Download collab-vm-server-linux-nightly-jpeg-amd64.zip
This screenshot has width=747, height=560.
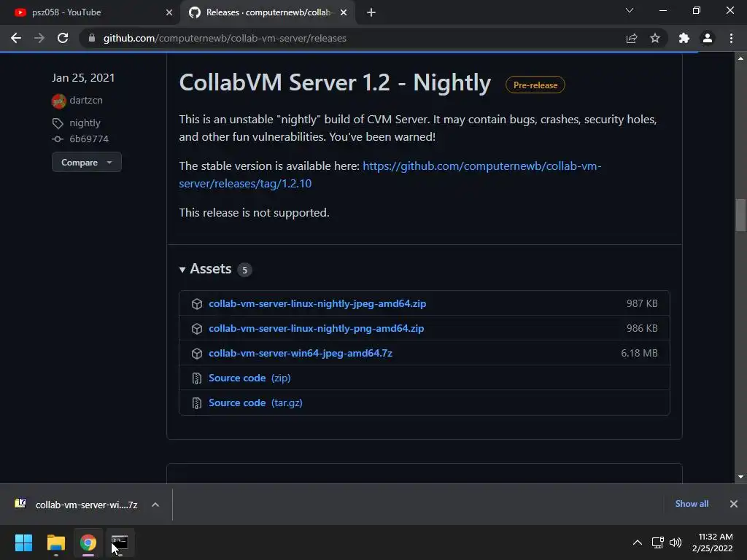click(317, 304)
